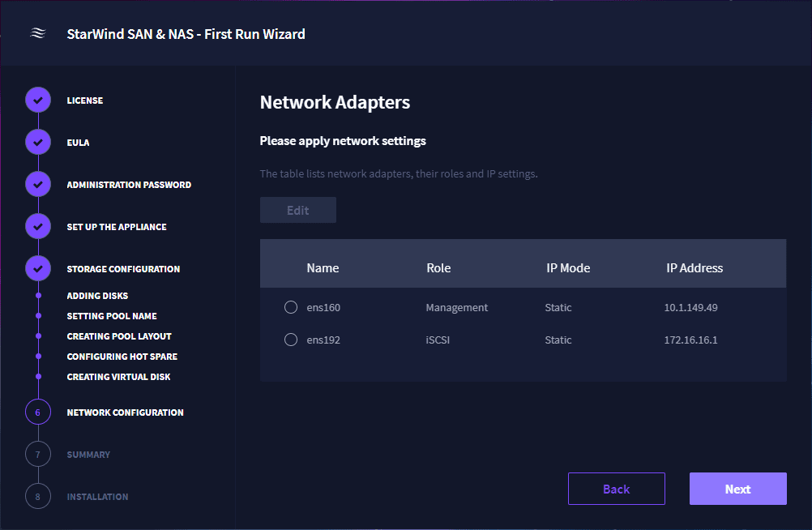Screen dimensions: 812x530
Task: Click the 10.1.149.49 IP address
Action: click(690, 307)
